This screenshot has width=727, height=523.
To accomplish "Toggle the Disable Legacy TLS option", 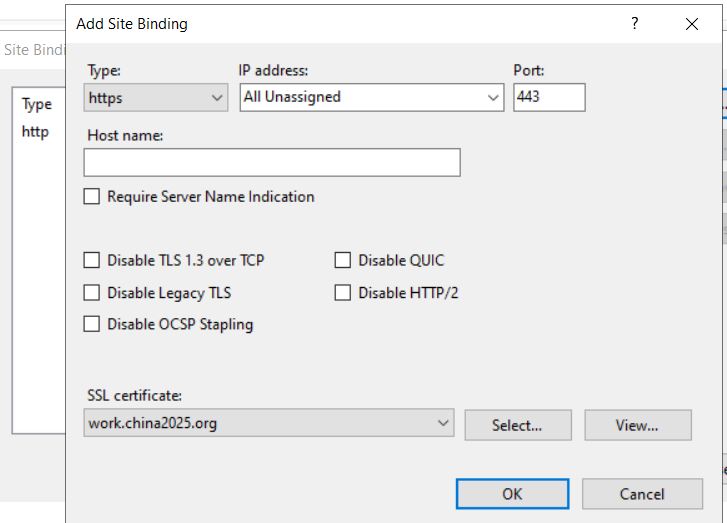I will [x=92, y=293].
